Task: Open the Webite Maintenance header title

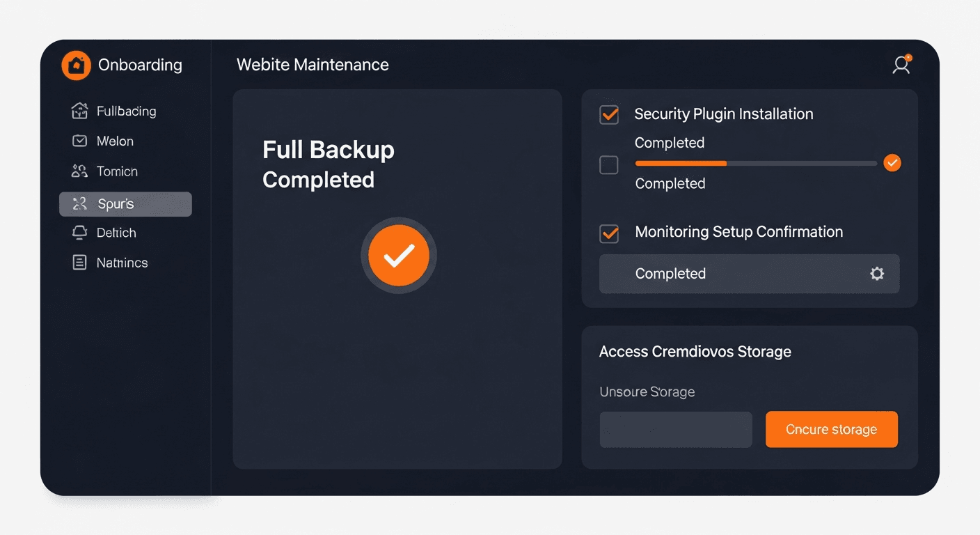Action: 313,65
